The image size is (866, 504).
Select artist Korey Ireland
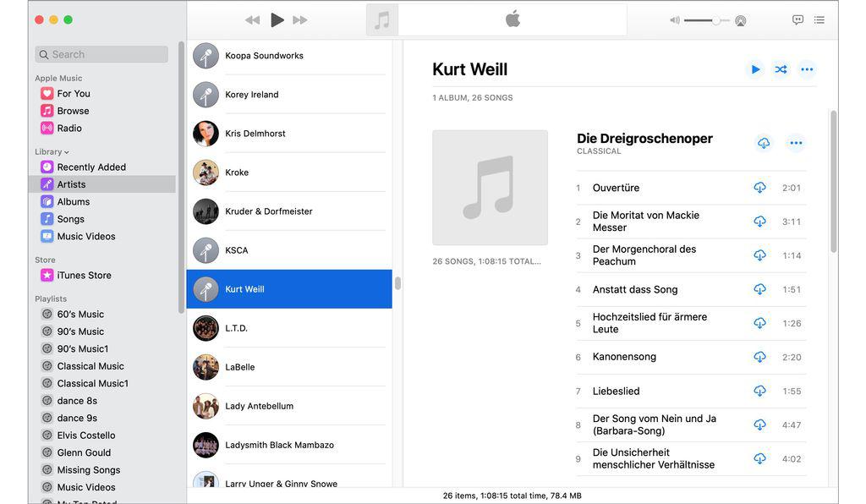click(x=289, y=95)
